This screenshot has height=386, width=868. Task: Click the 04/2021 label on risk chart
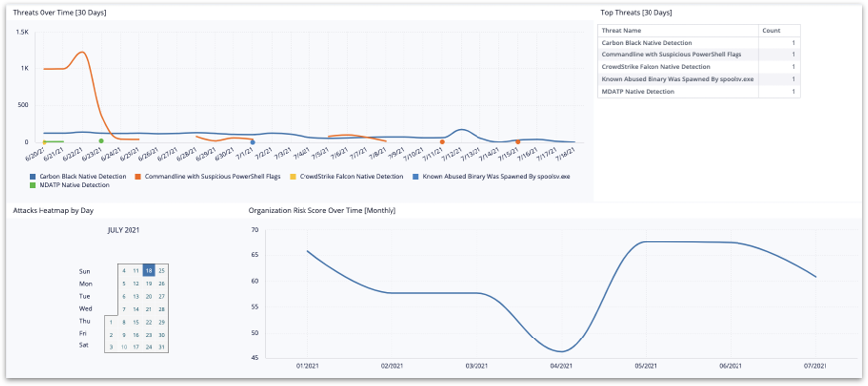[561, 366]
